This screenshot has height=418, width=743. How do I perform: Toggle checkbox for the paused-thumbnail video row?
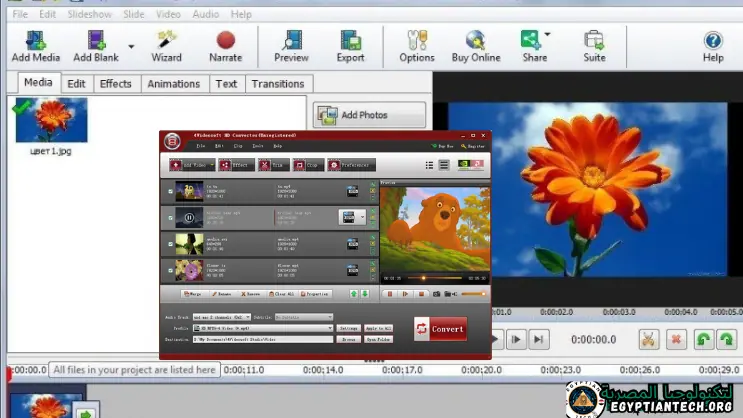[171, 218]
